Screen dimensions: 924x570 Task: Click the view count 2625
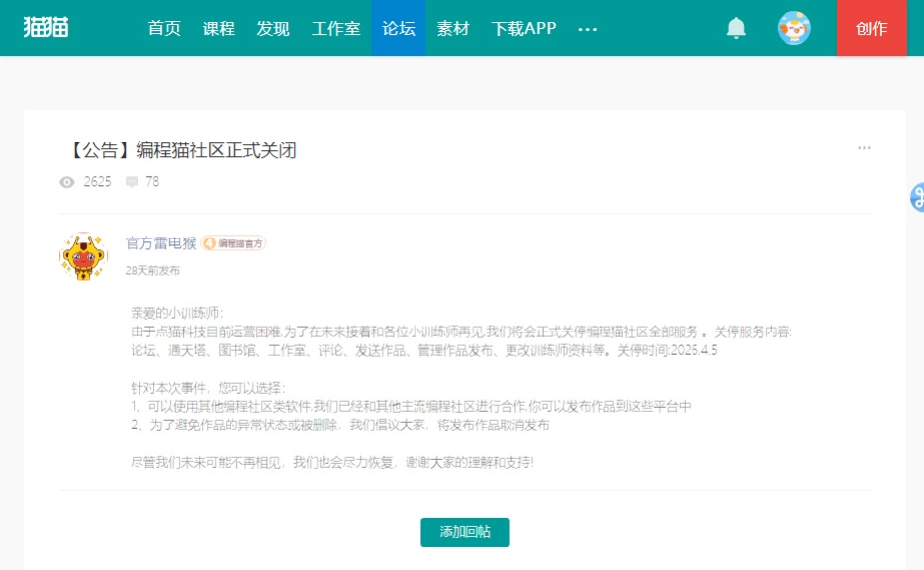point(97,181)
